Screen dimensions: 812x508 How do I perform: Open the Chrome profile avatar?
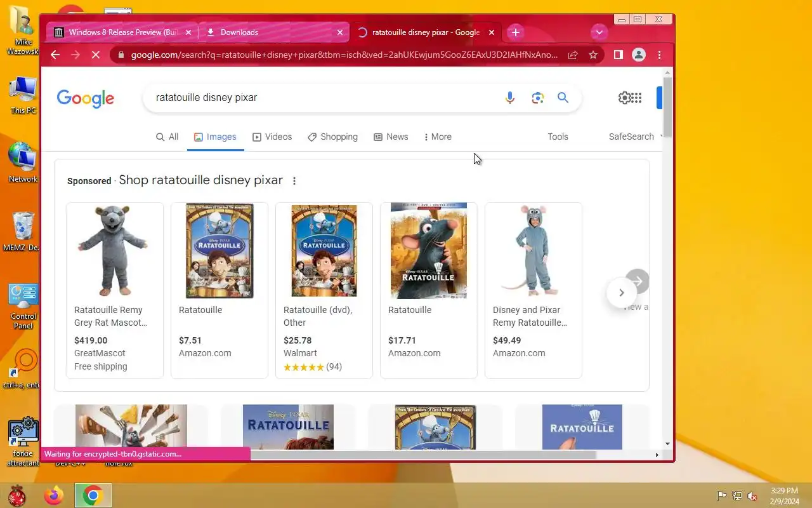639,55
